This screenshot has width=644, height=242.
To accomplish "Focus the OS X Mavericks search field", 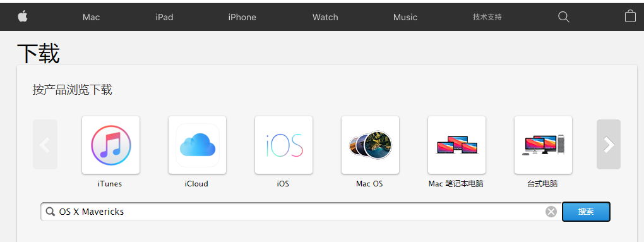I will click(x=301, y=212).
